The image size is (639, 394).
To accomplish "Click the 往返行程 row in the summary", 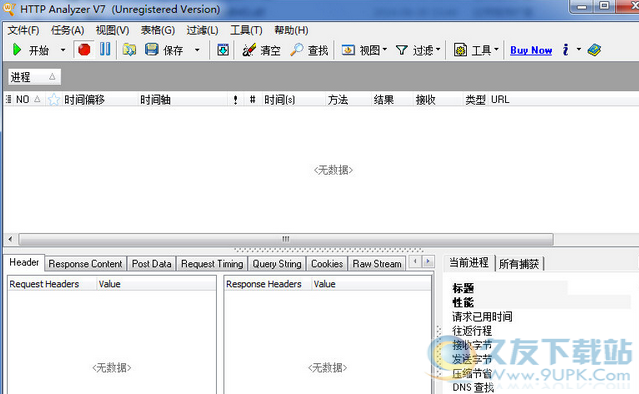I will [472, 330].
